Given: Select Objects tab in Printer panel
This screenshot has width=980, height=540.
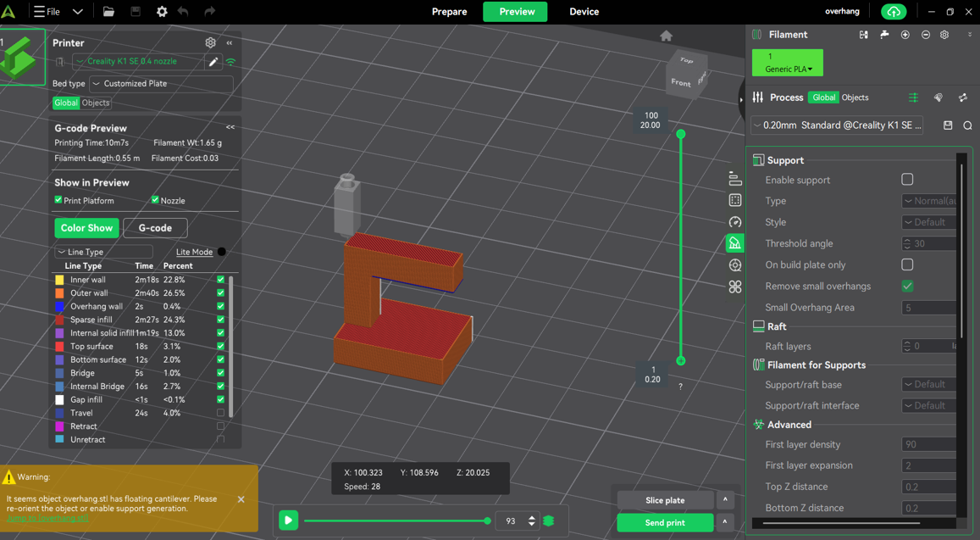Looking at the screenshot, I should (96, 103).
